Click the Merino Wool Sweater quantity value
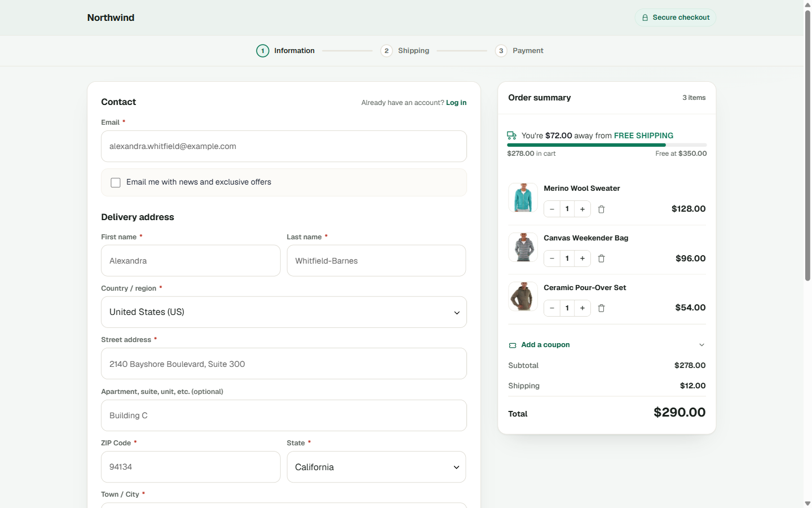 pos(567,209)
